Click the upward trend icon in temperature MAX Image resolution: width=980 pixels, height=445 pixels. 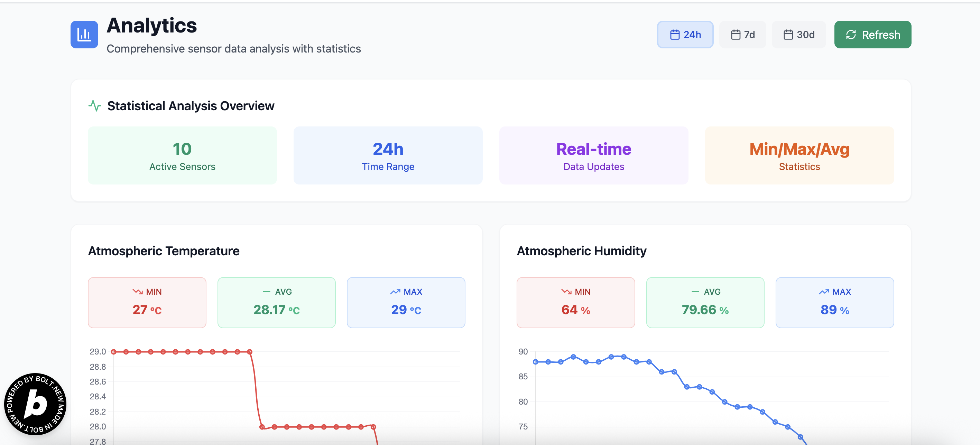[395, 292]
